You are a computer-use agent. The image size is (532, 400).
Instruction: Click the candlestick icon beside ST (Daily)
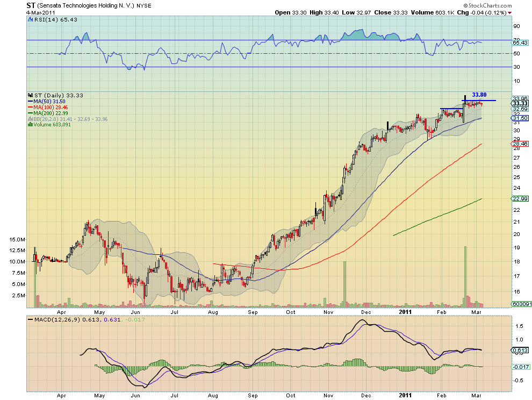pyautogui.click(x=31, y=95)
